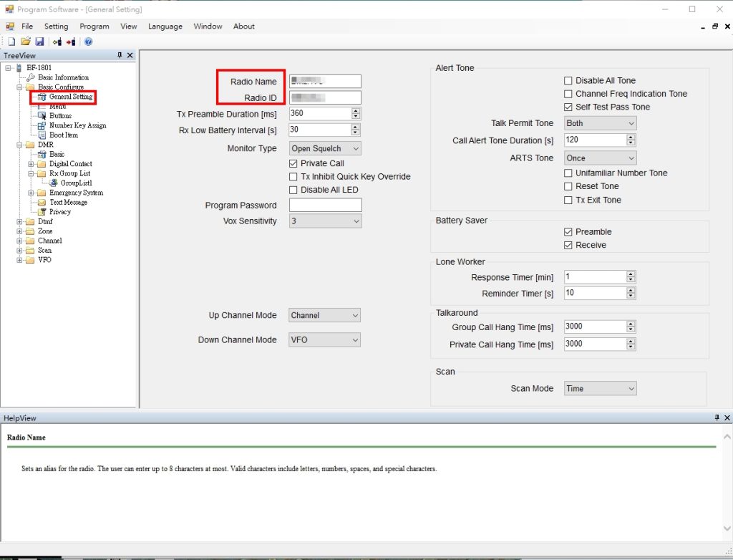Increase Tx Preamble Duration value
This screenshot has width=733, height=560.
point(356,111)
